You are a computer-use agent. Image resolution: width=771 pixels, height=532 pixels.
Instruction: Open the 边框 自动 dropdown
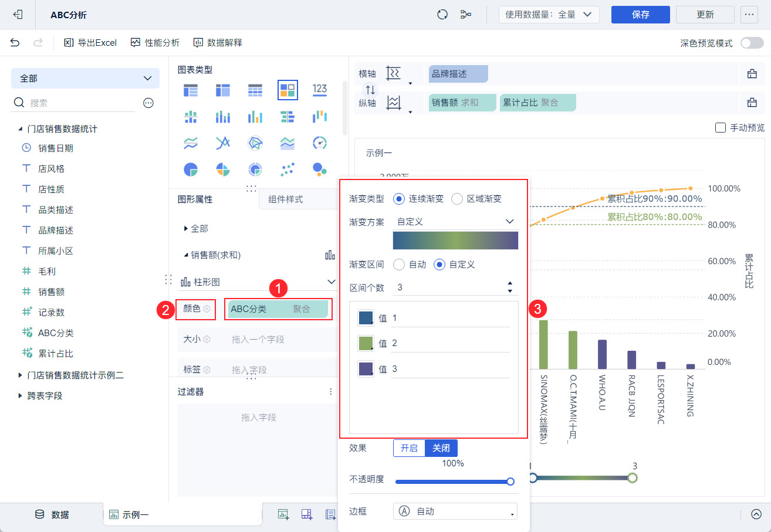click(455, 511)
